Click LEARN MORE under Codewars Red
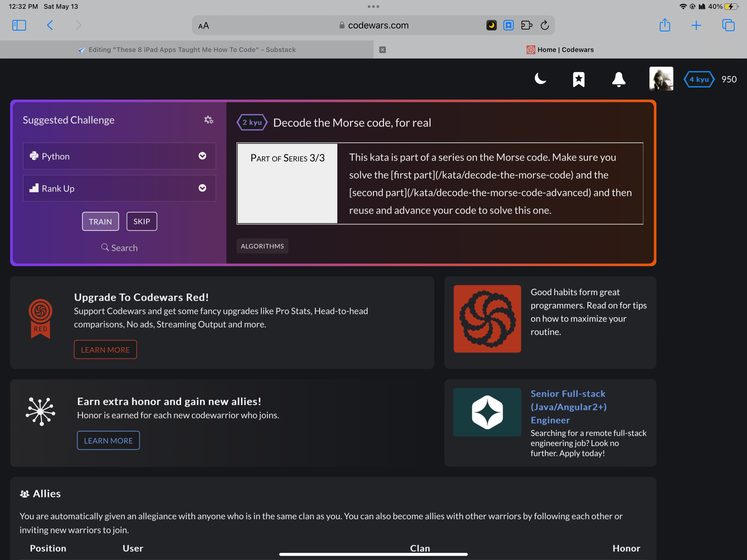This screenshot has width=747, height=560. tap(105, 349)
